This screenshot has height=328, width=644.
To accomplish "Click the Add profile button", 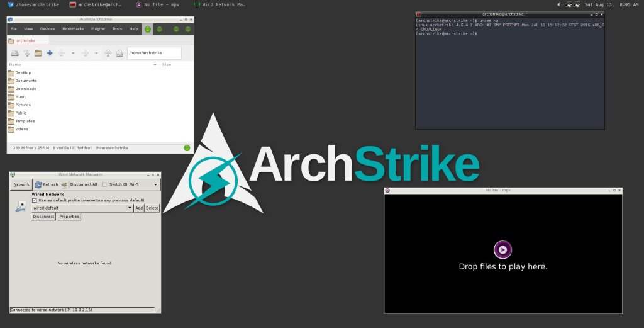I will (x=139, y=208).
